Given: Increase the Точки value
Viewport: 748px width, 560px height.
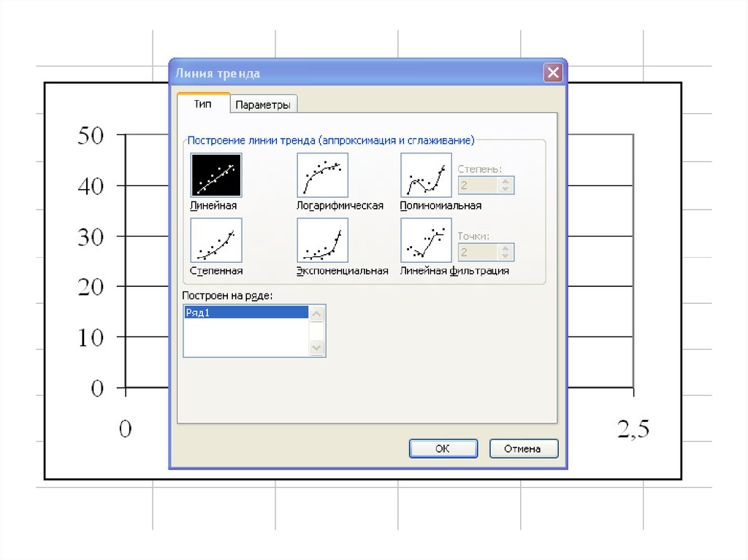Looking at the screenshot, I should 505,248.
